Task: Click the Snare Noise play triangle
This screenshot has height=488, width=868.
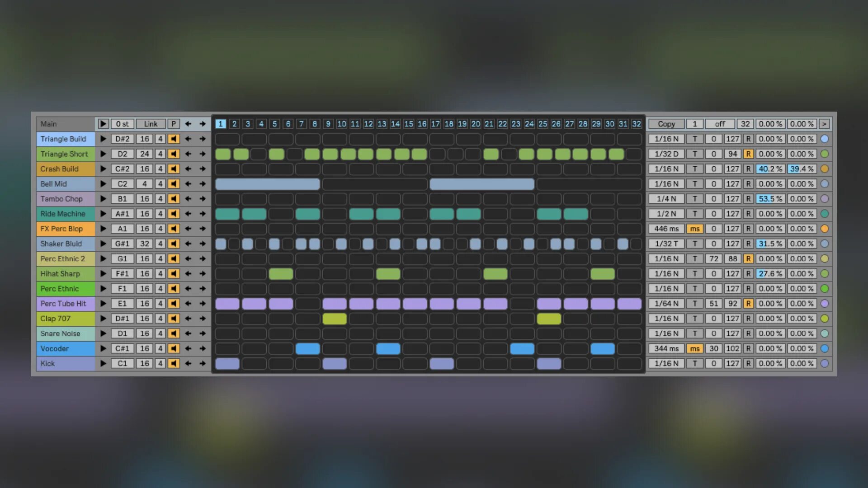Action: pyautogui.click(x=103, y=333)
